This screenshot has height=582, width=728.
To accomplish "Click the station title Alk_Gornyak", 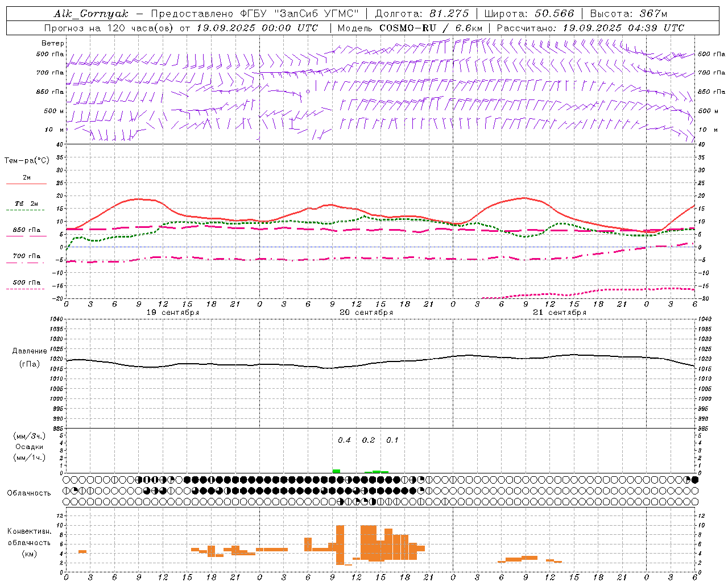I will (x=92, y=14).
